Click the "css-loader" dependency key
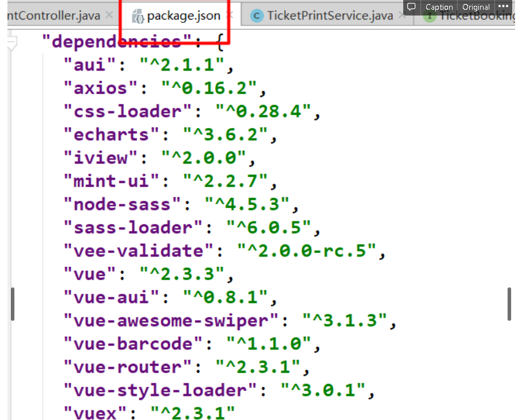Screen dimensions: 530x420 click(x=127, y=111)
